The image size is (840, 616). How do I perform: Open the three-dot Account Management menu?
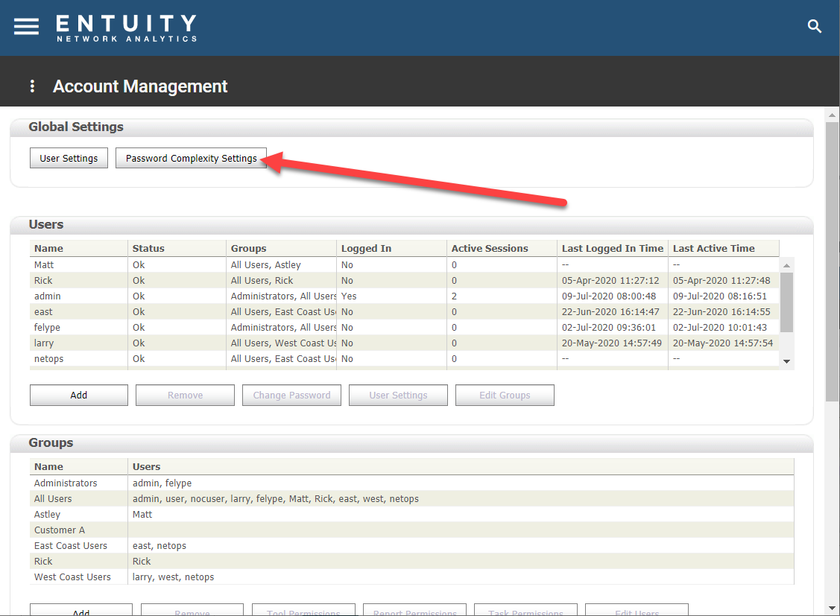pyautogui.click(x=32, y=86)
